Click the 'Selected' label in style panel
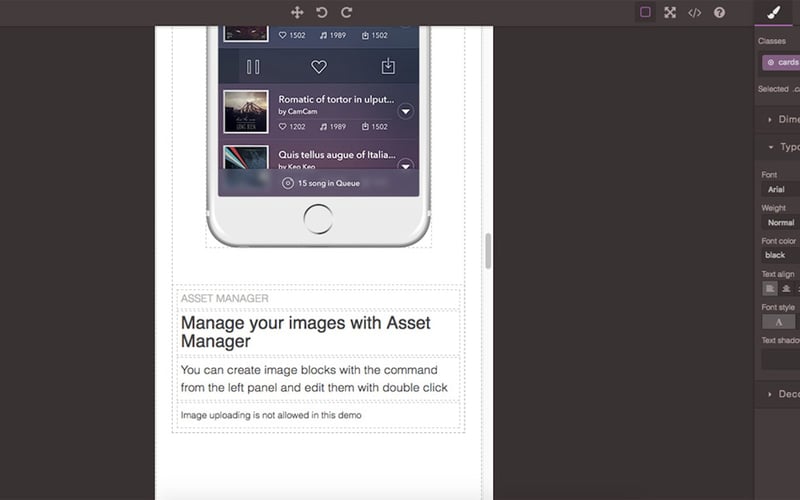This screenshot has width=800, height=500. (x=773, y=89)
